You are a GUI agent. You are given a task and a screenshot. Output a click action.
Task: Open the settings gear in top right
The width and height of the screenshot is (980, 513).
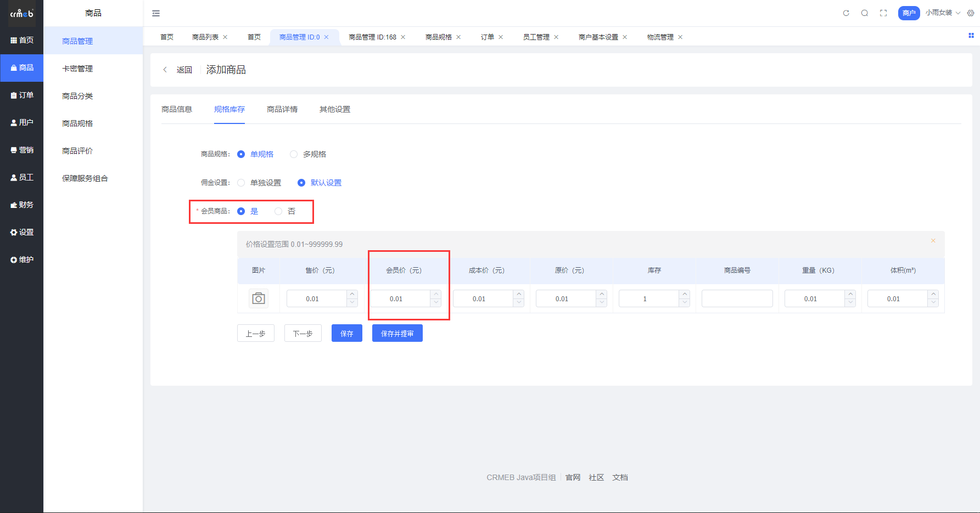(x=971, y=13)
